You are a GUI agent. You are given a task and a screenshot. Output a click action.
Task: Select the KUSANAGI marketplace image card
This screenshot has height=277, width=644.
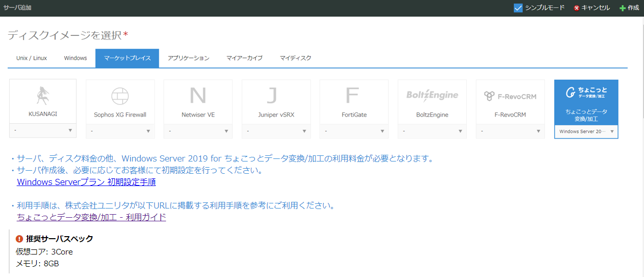coord(43,101)
